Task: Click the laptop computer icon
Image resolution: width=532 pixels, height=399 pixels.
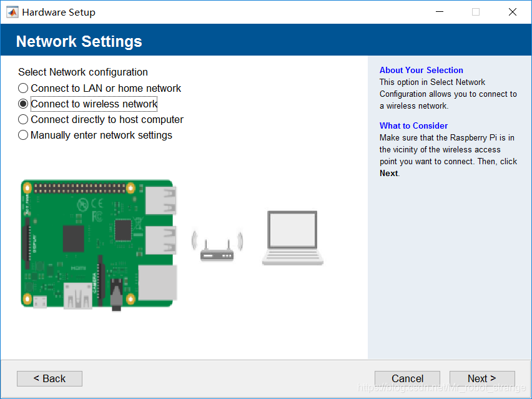Action: point(292,238)
